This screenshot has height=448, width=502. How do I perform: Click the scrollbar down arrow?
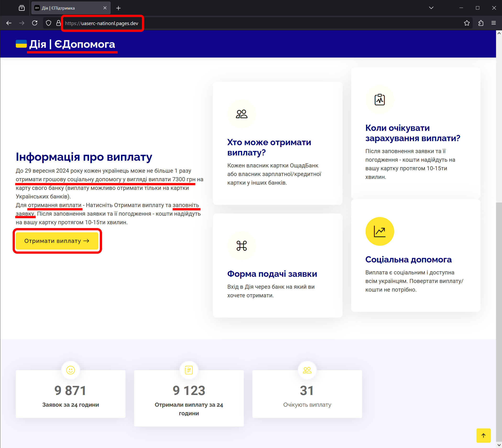pos(499,445)
